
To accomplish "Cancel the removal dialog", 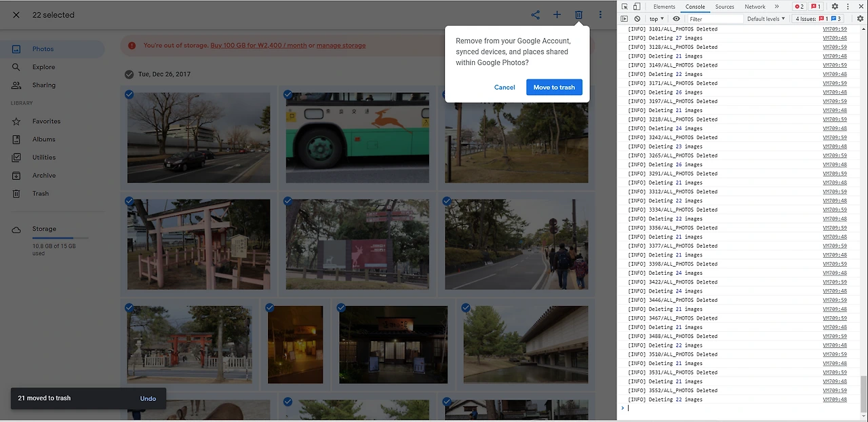I will coord(505,87).
